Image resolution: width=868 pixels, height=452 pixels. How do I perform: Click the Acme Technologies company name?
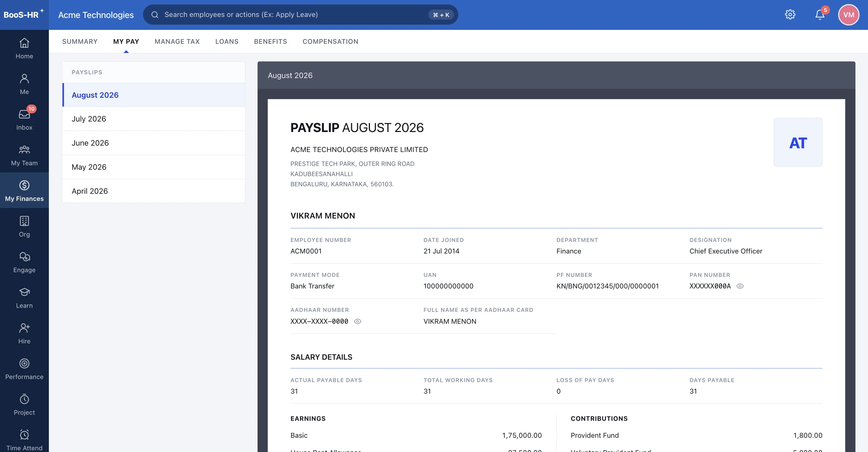pos(96,15)
